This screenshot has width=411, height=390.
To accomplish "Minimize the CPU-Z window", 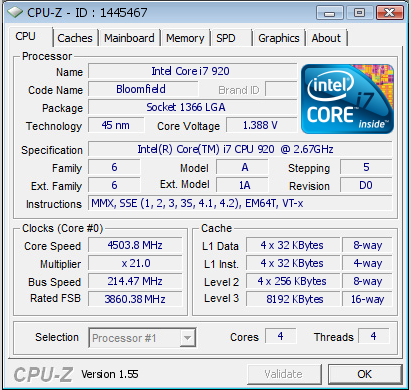I will (x=330, y=13).
